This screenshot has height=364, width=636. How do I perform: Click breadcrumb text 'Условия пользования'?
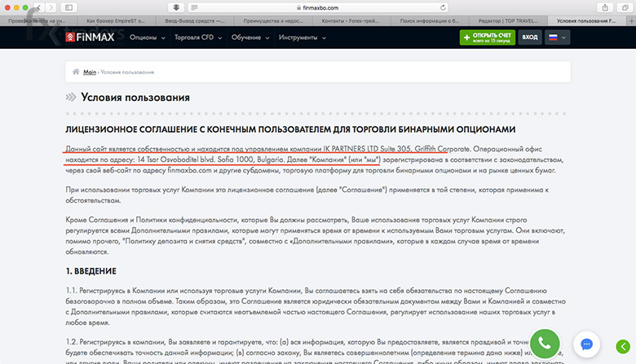127,72
